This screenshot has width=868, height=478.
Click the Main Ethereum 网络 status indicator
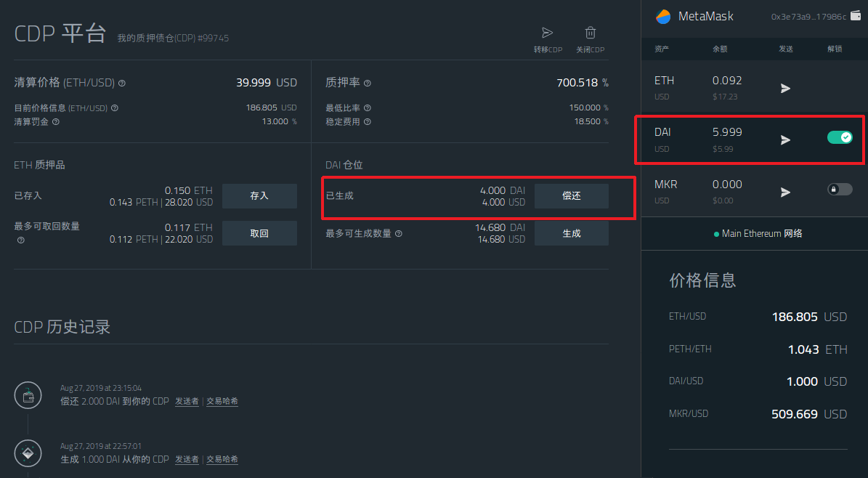pos(758,234)
